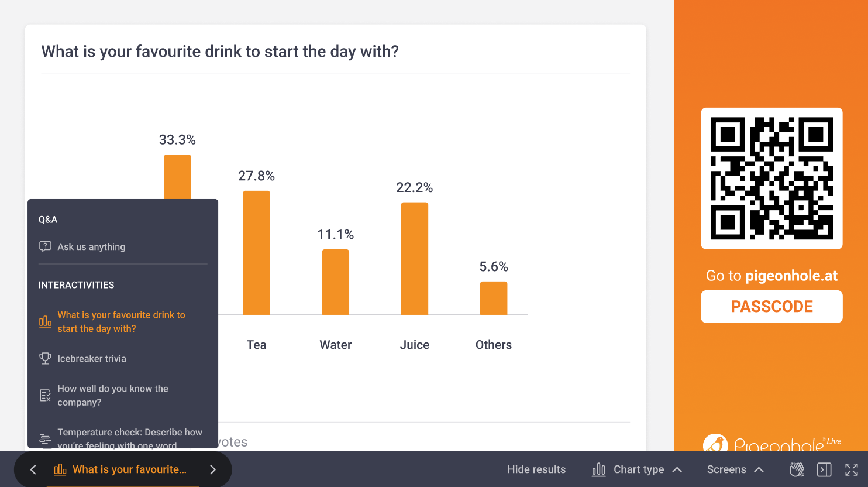Click the PASSCODE button

click(x=771, y=307)
